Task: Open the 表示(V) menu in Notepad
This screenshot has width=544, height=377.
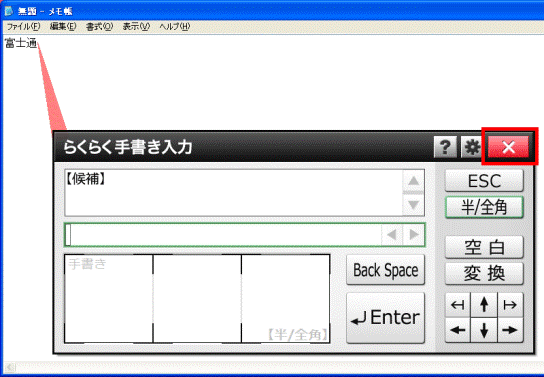Action: [136, 26]
